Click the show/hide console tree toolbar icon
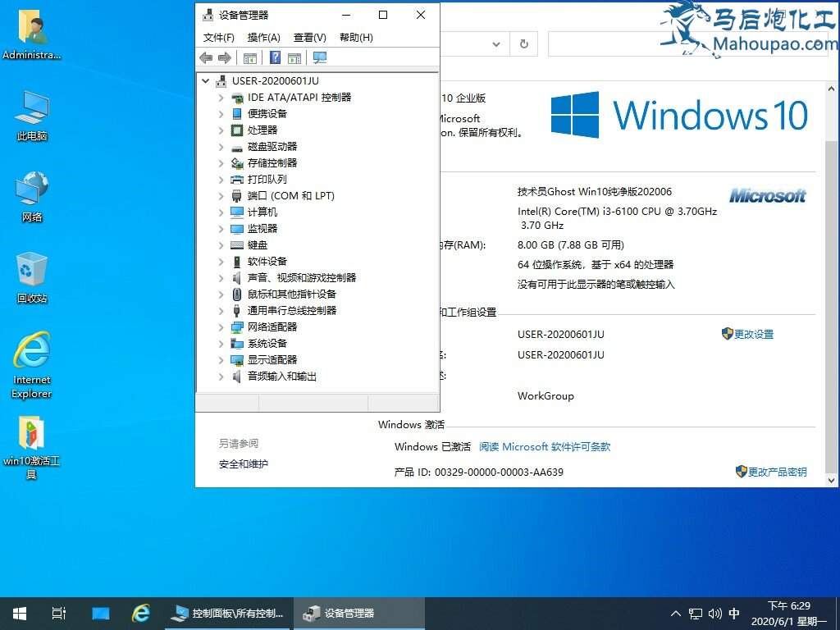840x630 pixels. click(250, 57)
